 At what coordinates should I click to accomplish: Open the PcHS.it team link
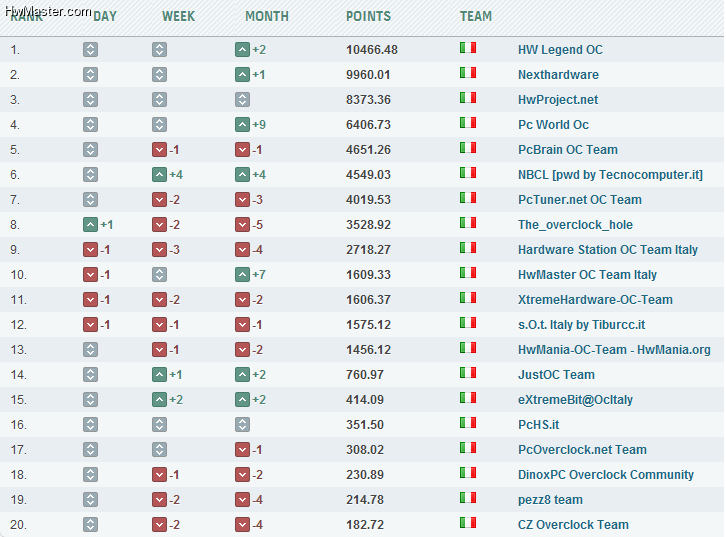[x=538, y=425]
